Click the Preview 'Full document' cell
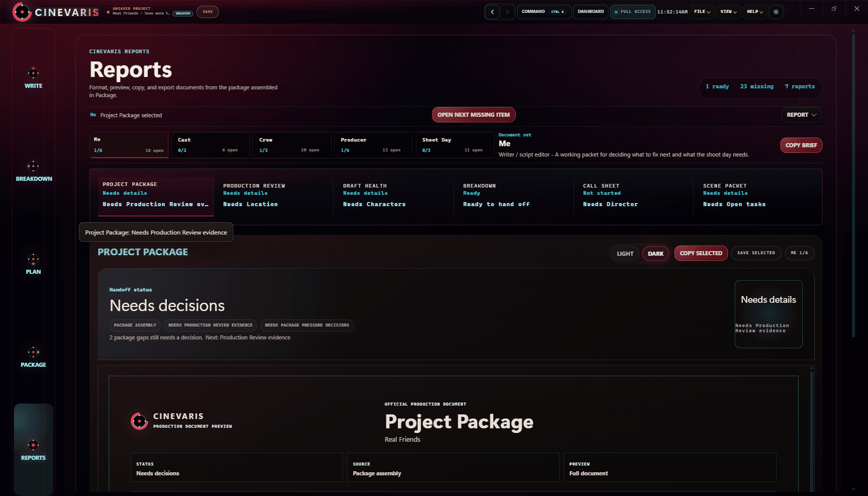The width and height of the screenshot is (868, 496). click(x=670, y=468)
